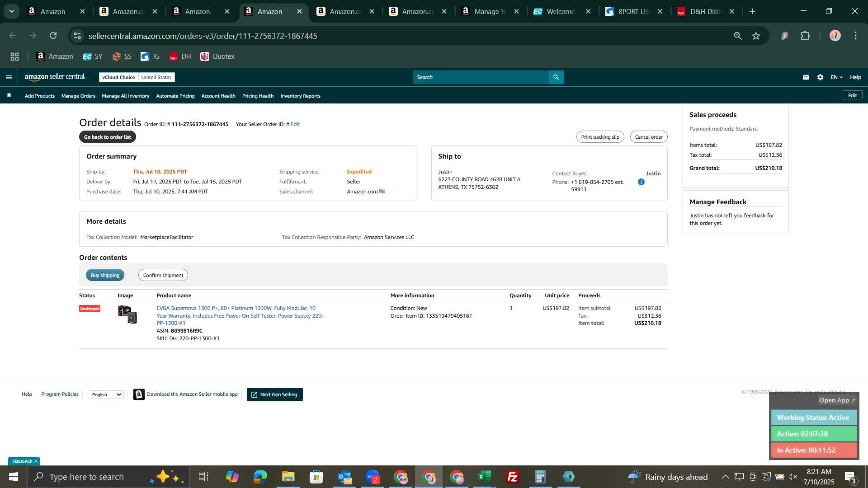Click the Help link in the top header
The width and height of the screenshot is (868, 488).
click(x=855, y=77)
